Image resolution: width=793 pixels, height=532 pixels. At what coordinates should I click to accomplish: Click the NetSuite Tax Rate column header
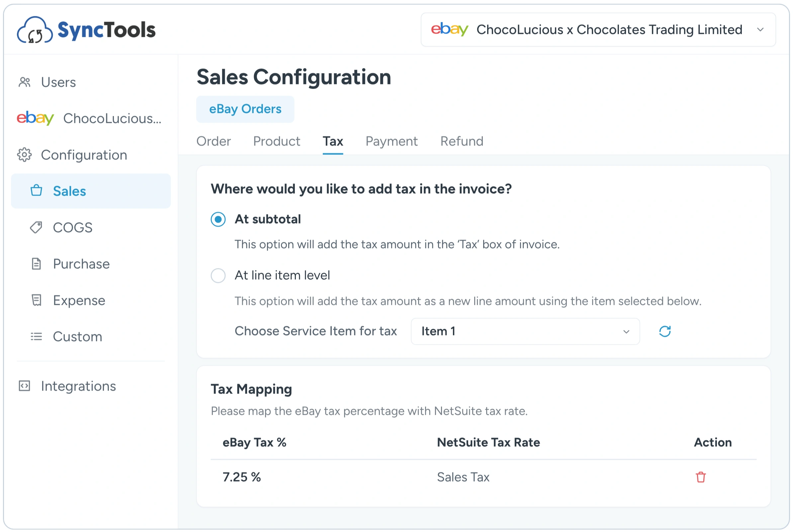[488, 442]
